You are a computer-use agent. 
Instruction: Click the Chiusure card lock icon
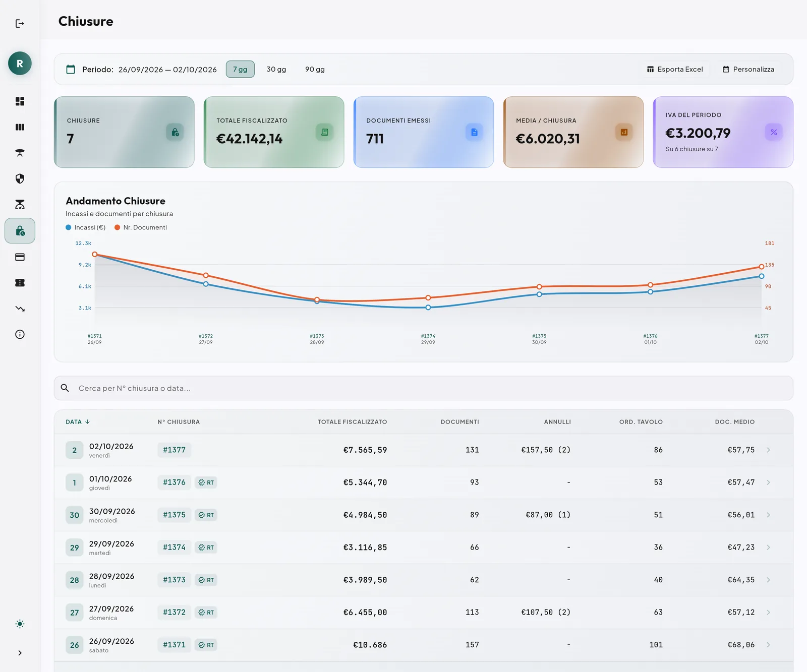pyautogui.click(x=175, y=132)
